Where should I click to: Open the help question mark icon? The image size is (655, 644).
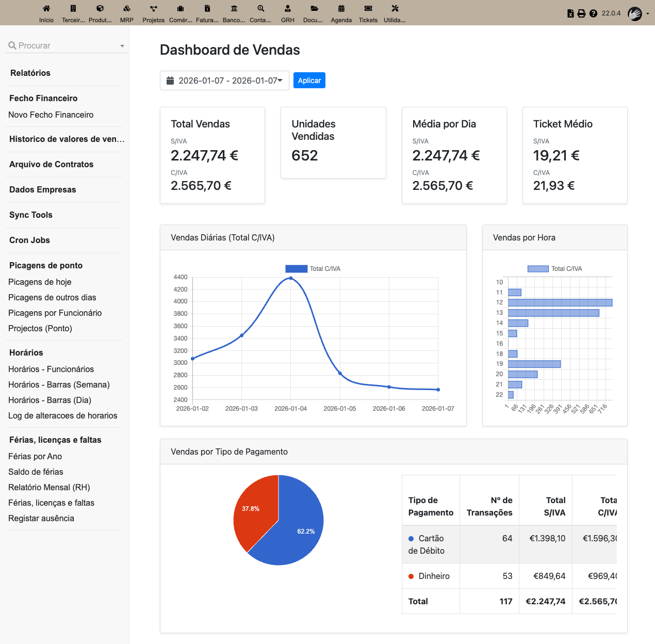[x=593, y=13]
